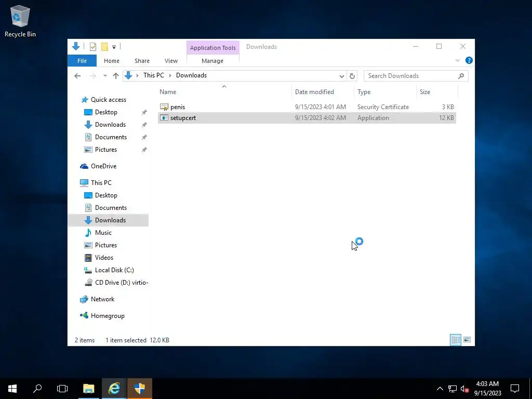Viewport: 532px width, 399px height.
Task: Select the setupcert application file
Action: coord(307,118)
